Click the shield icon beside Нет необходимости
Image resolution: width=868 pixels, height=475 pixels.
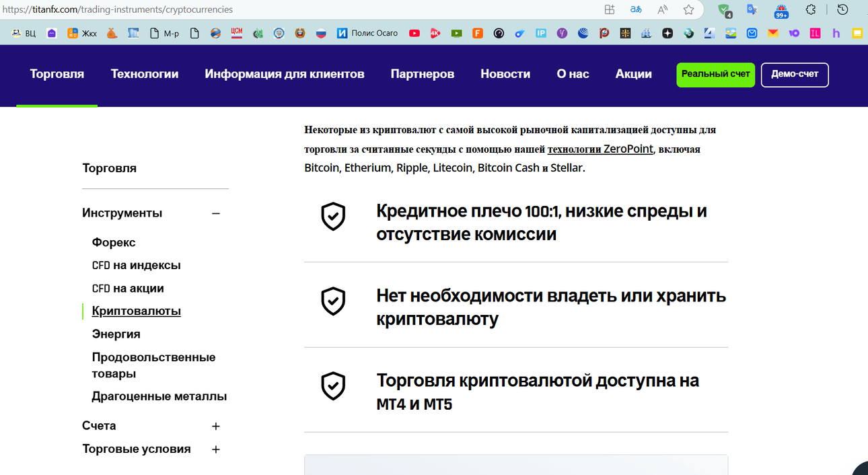(333, 301)
